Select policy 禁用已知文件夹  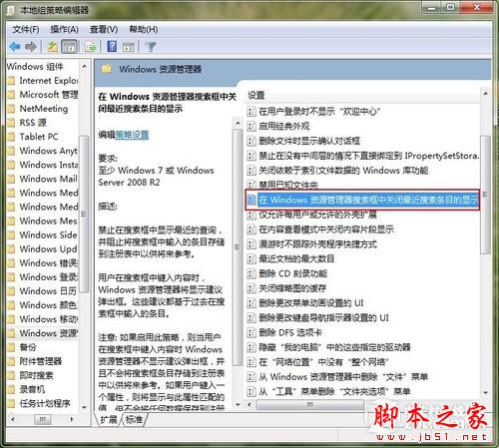[x=288, y=186]
